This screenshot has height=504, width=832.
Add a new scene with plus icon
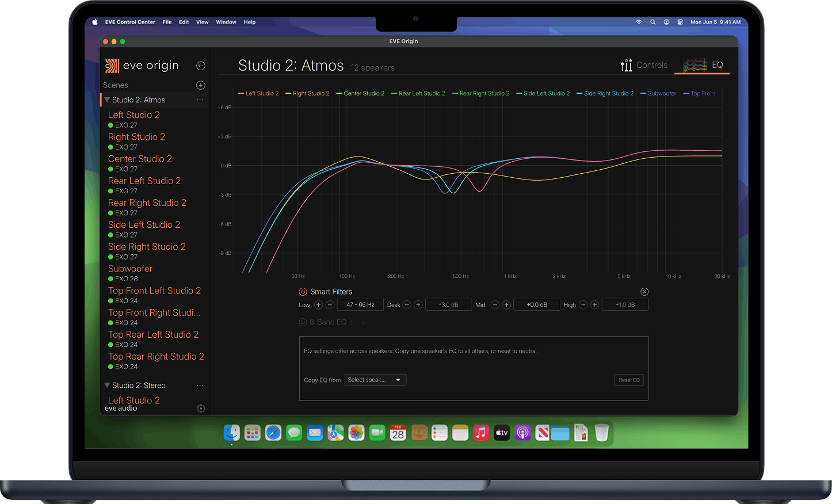point(201,85)
